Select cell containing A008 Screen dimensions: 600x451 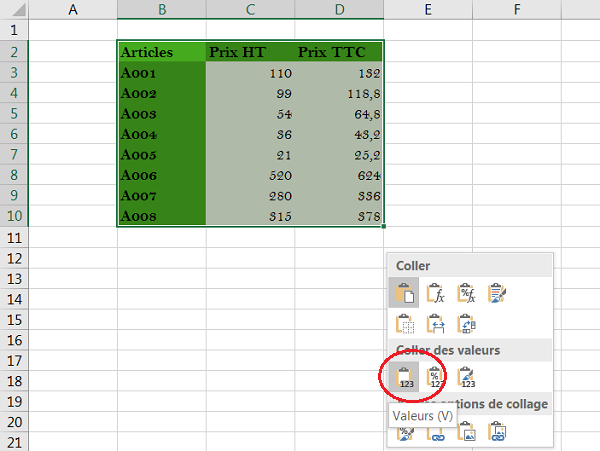pos(161,216)
